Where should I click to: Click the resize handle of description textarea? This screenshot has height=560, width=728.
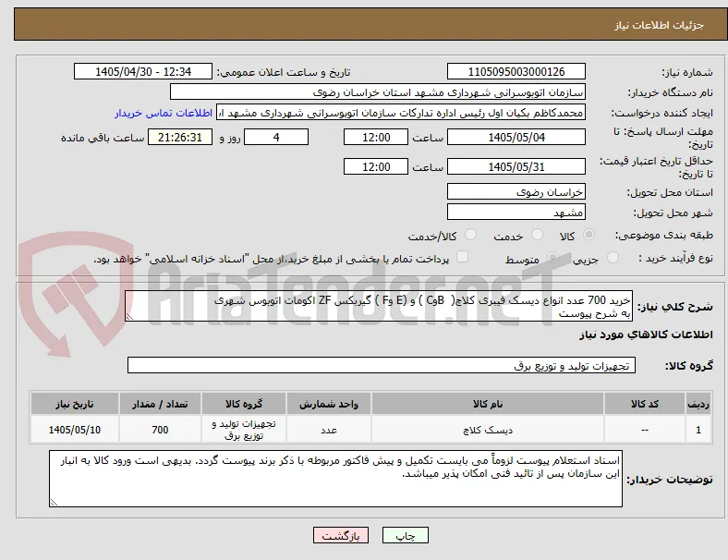tap(129, 317)
